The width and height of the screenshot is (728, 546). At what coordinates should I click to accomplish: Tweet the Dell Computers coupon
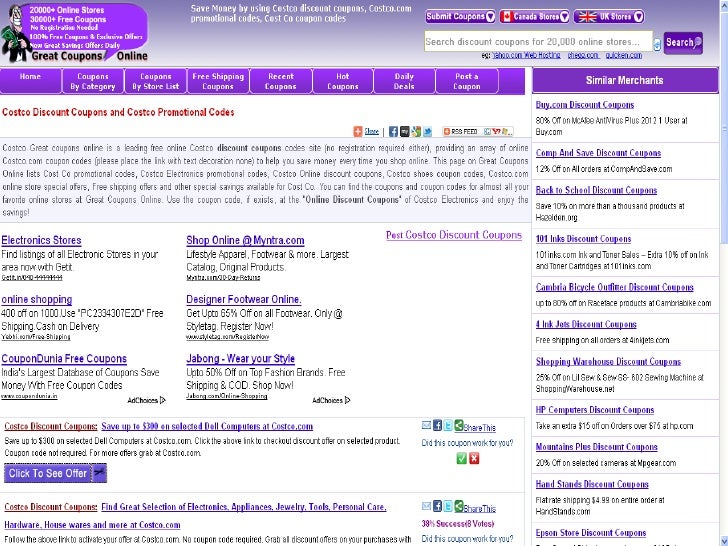448,425
